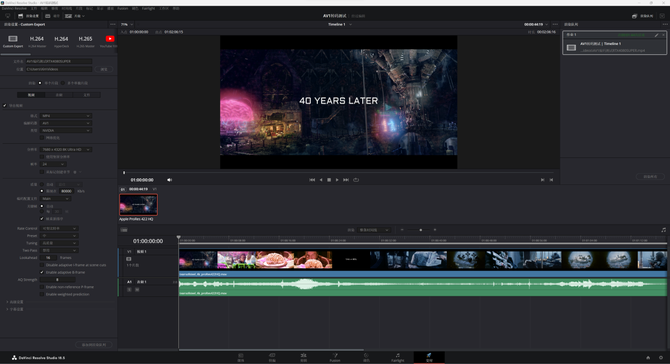The width and height of the screenshot is (670, 364).
Task: Toggle Enable non-reference P-frame checkbox
Action: pos(42,287)
